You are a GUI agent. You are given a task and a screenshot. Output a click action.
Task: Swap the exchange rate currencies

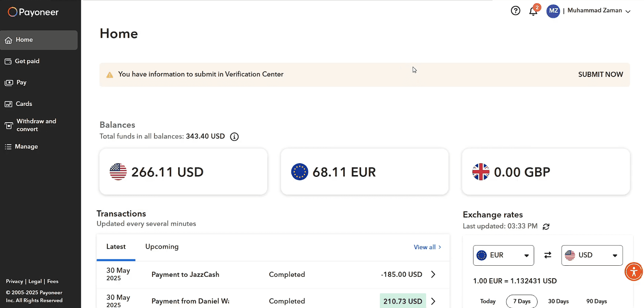click(x=548, y=255)
